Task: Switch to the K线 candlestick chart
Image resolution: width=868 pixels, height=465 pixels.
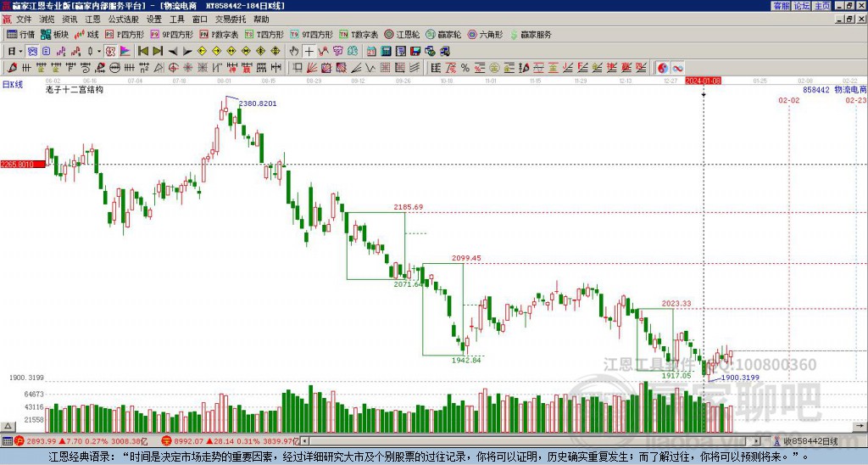Action: tap(86, 34)
